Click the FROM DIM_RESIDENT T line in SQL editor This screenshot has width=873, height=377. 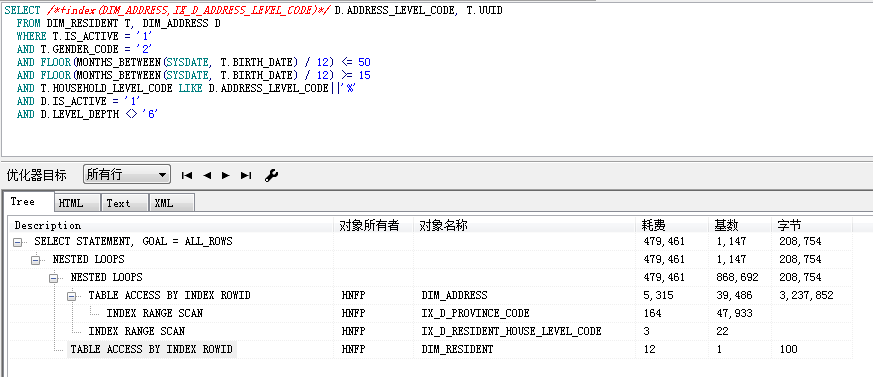(x=119, y=23)
